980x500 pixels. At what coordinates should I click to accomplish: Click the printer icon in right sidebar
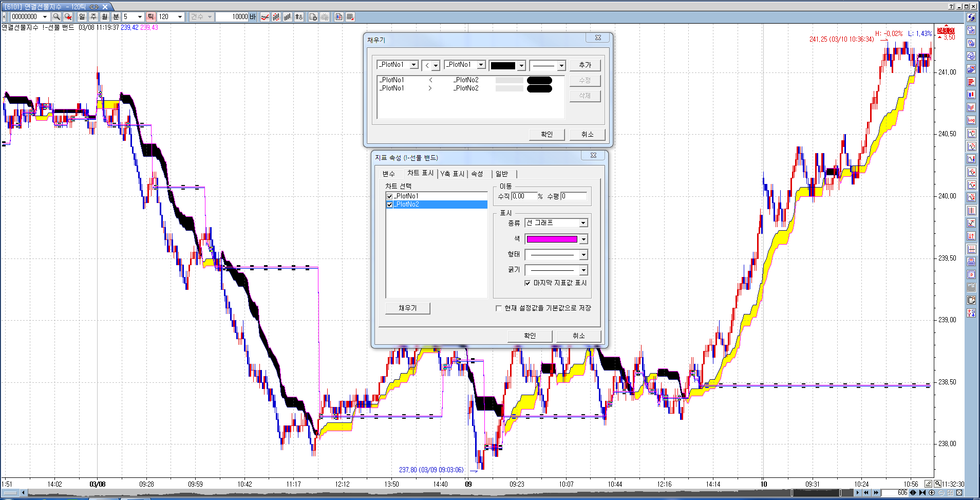click(x=971, y=262)
